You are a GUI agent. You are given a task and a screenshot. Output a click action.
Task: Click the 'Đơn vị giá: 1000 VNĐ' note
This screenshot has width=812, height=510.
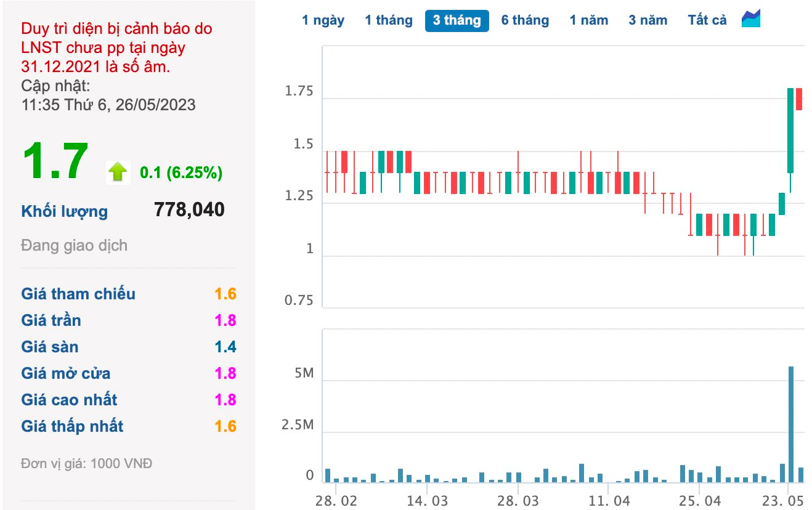86,463
